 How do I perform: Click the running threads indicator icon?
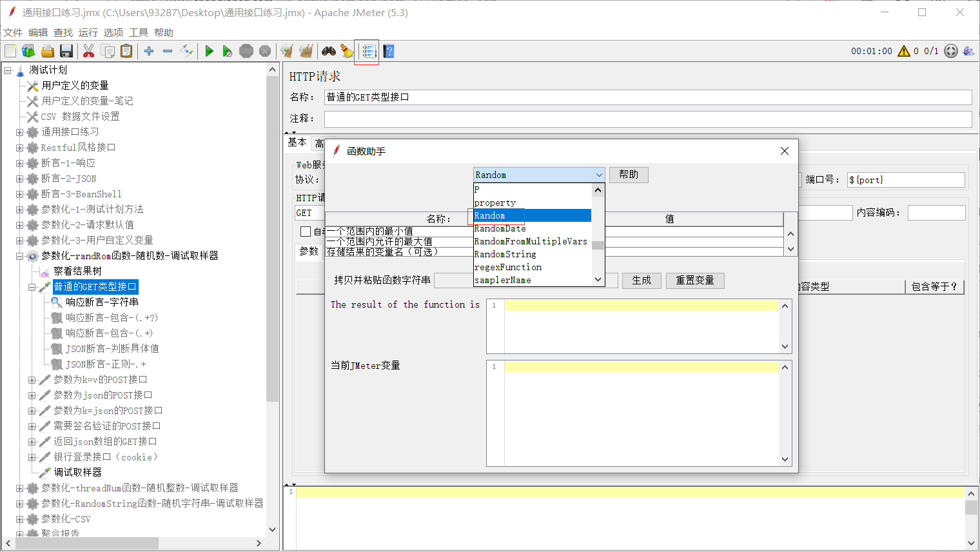click(951, 51)
